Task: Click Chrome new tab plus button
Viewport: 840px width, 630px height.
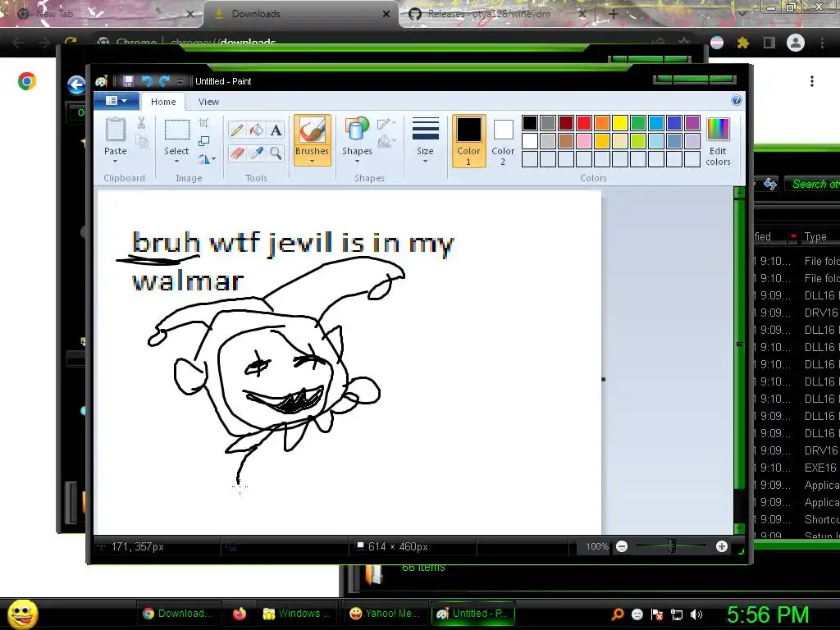Action: (x=614, y=15)
